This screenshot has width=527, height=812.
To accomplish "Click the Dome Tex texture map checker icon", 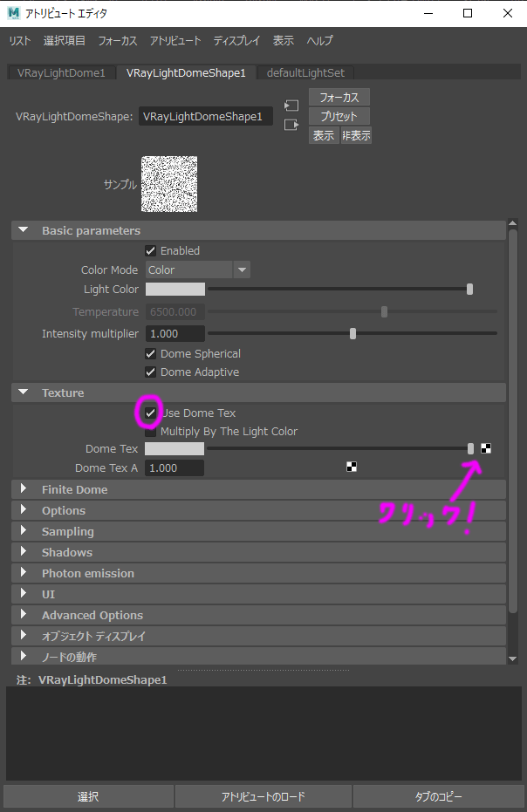I will click(485, 448).
